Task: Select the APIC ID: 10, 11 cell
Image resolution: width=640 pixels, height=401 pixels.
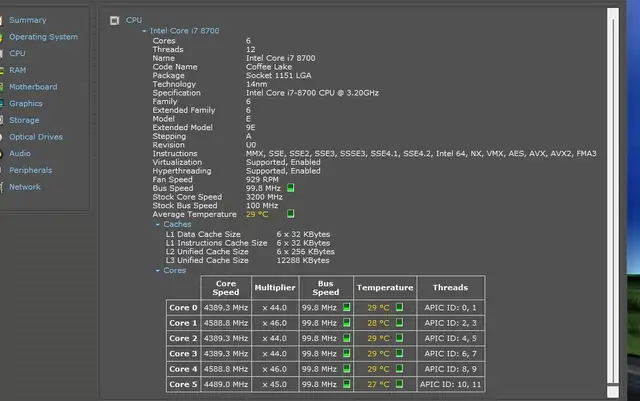Action: point(451,384)
